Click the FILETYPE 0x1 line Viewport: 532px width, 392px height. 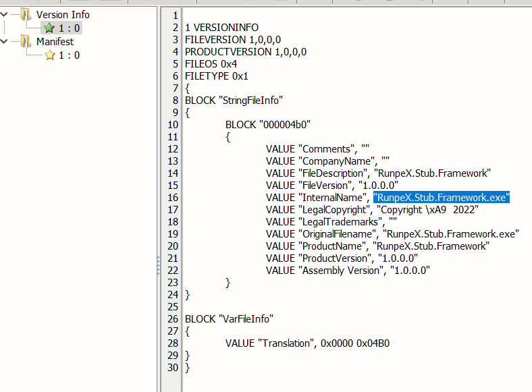(217, 76)
